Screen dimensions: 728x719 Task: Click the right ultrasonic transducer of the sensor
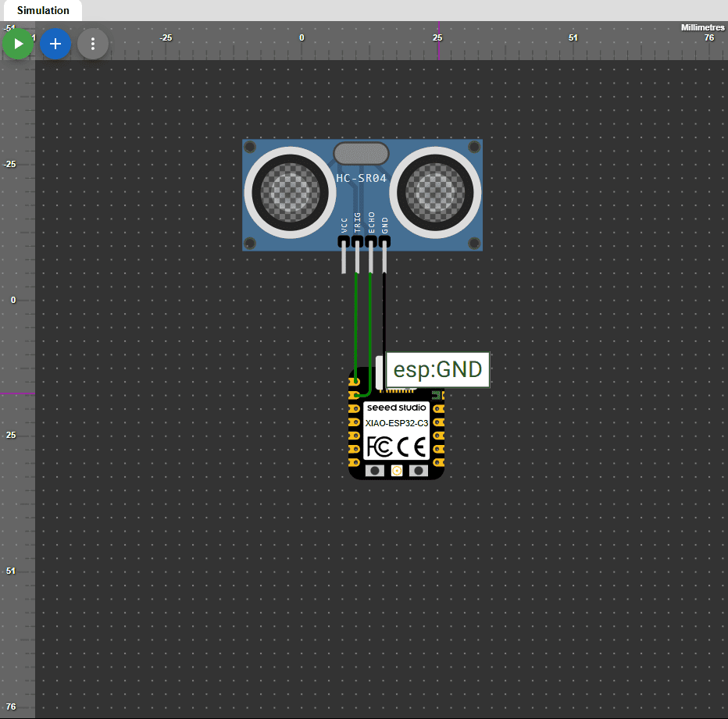(435, 192)
